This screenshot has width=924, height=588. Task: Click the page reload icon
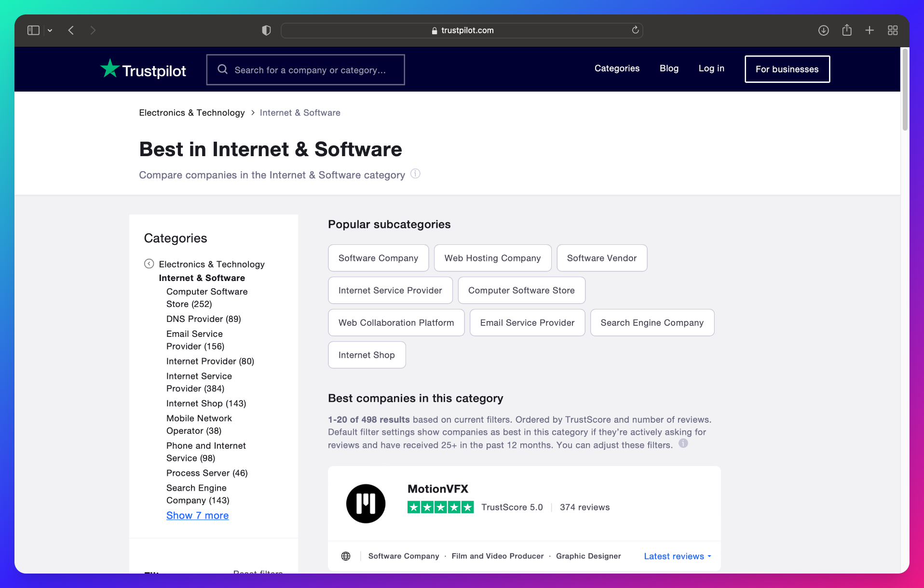(635, 30)
